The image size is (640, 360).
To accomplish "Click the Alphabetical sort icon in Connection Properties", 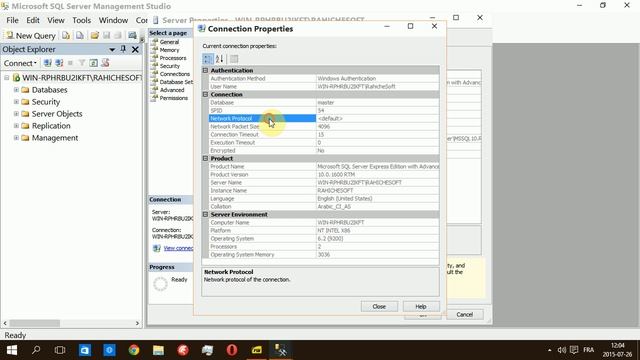I will tap(220, 59).
